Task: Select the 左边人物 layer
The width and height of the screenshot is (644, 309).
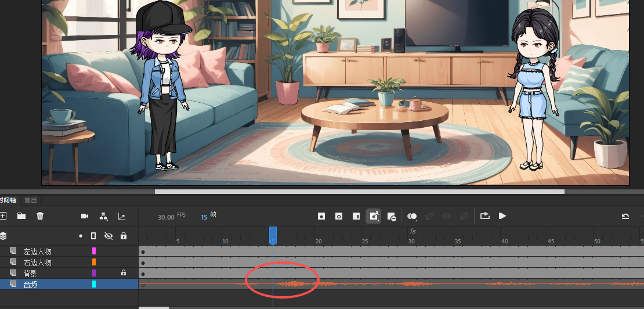Action: [38, 251]
